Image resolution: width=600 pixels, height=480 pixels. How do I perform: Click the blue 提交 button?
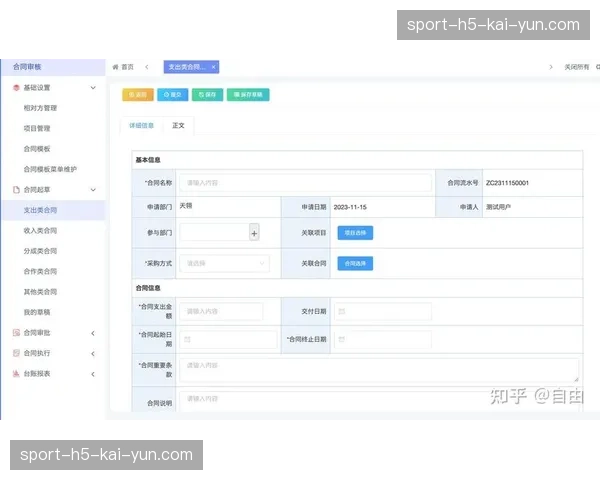point(173,95)
